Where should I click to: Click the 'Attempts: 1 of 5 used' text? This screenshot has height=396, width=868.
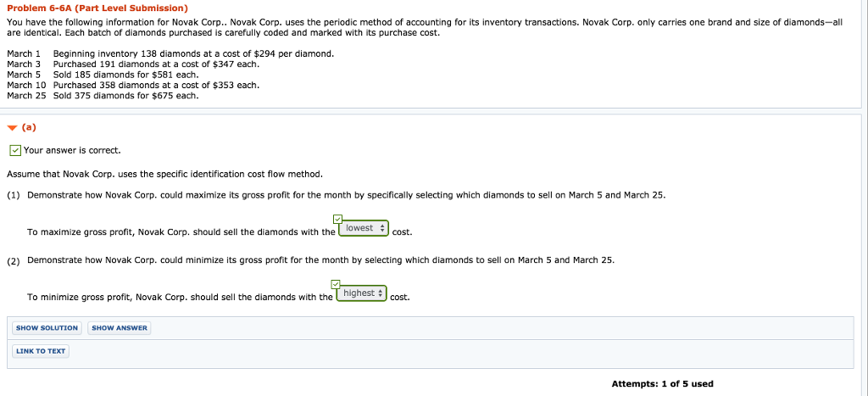click(x=662, y=384)
